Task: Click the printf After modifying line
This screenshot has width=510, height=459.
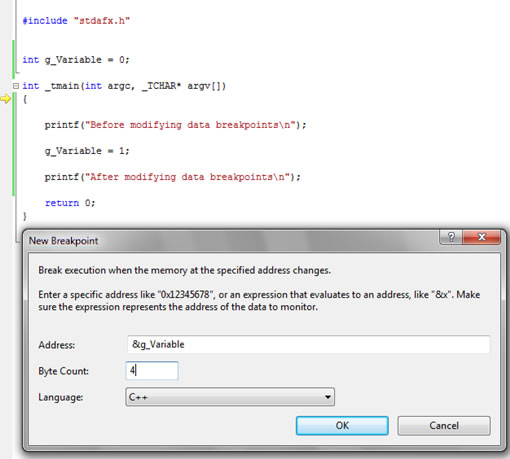Action: (x=173, y=177)
